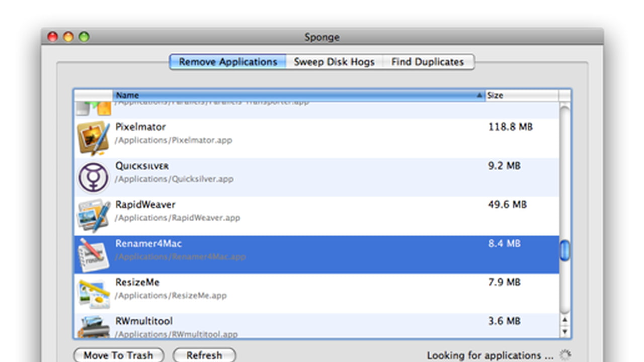644x362 pixels.
Task: Click the scrollbar up arrow
Action: coord(565,320)
